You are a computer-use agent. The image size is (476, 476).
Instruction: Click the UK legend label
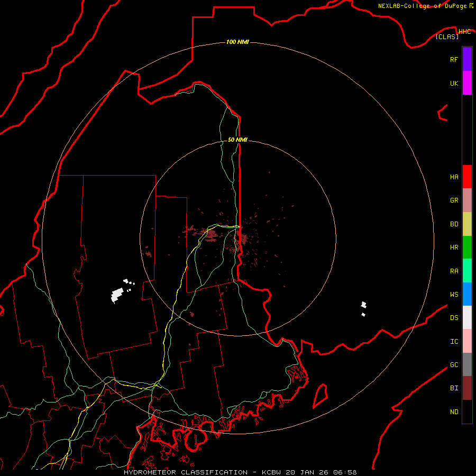coord(454,83)
